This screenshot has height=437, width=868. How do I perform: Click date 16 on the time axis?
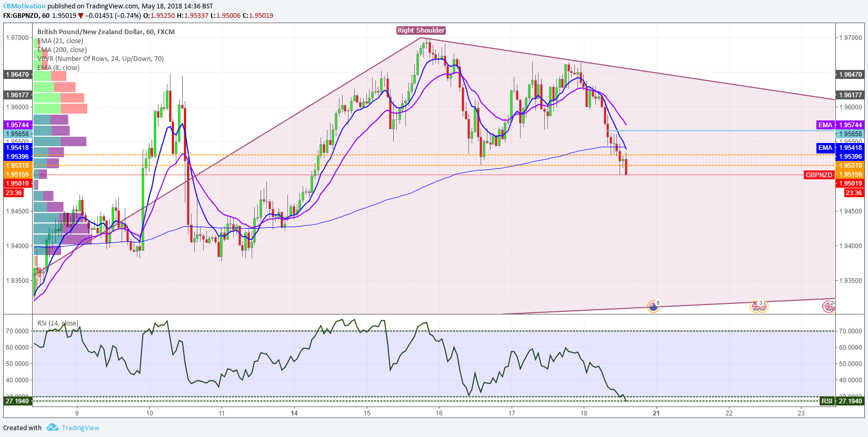tap(439, 413)
